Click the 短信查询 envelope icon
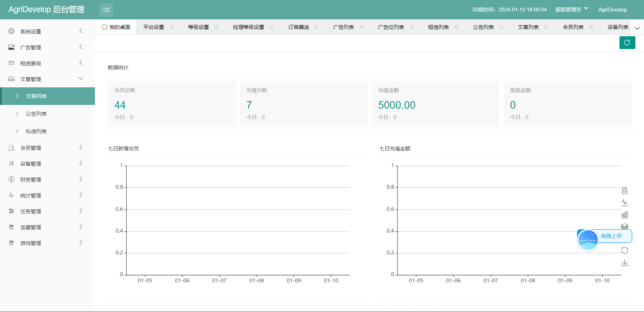Image resolution: width=644 pixels, height=312 pixels. tap(11, 63)
